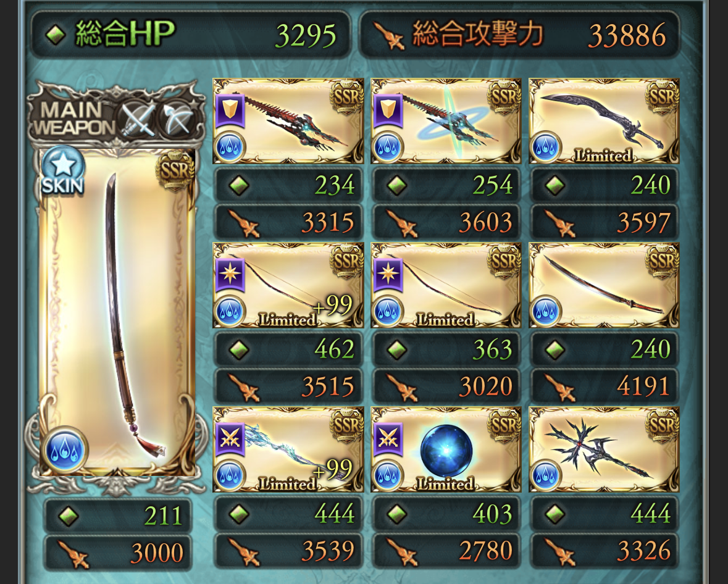
Task: Click the total HP 3295 panel
Action: [190, 34]
